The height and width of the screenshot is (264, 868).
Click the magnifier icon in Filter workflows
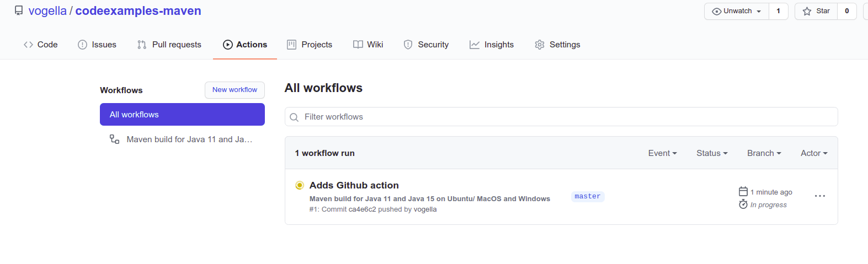pyautogui.click(x=294, y=117)
